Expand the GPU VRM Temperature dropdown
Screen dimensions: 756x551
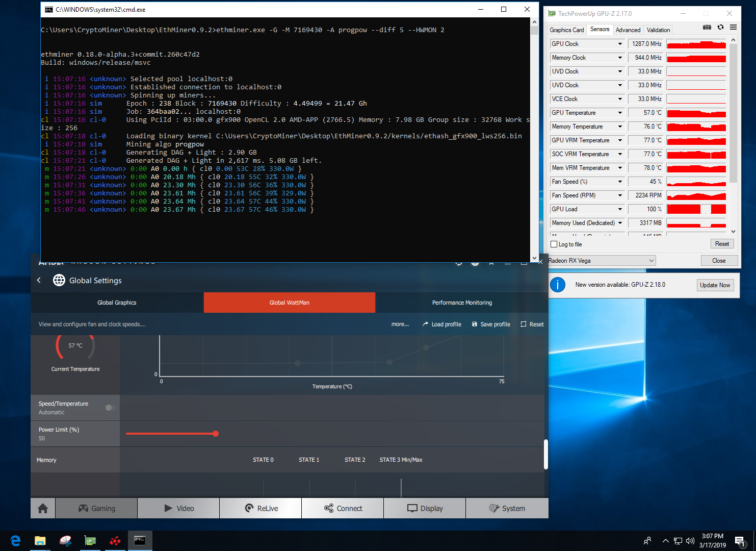620,140
